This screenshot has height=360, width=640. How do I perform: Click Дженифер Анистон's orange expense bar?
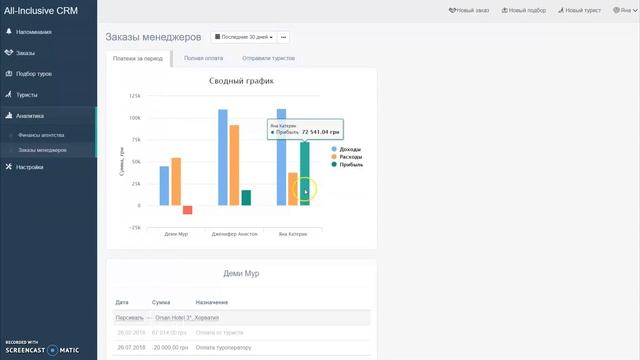pyautogui.click(x=234, y=165)
